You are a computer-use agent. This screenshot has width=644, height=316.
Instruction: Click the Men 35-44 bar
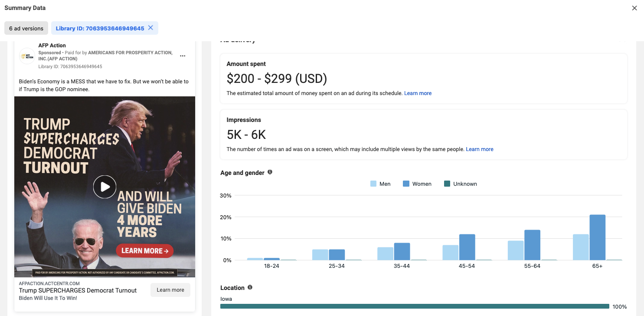pos(385,254)
